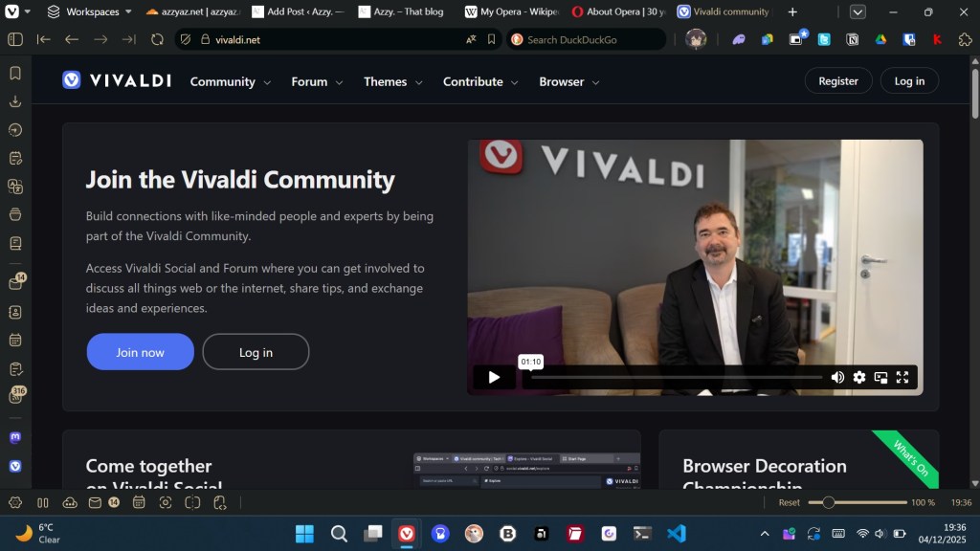Open the Google Drive extension
This screenshot has width=980, height=551.
[x=880, y=39]
